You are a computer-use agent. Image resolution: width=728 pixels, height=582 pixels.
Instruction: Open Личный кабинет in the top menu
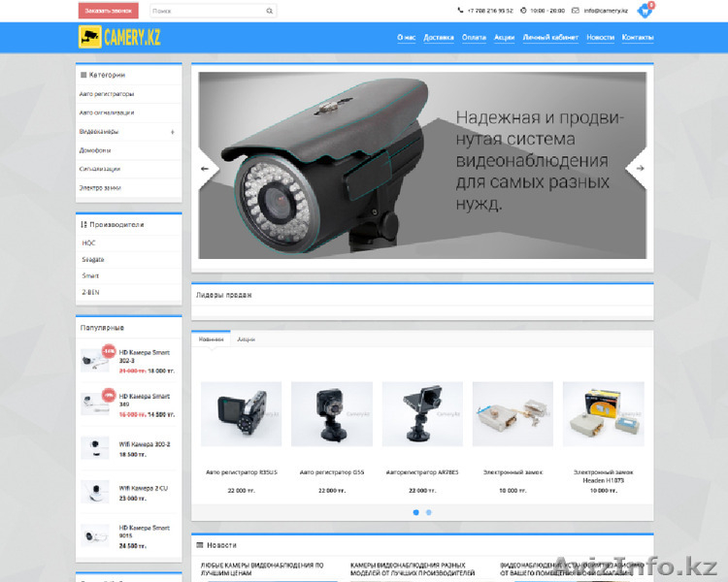tap(550, 37)
